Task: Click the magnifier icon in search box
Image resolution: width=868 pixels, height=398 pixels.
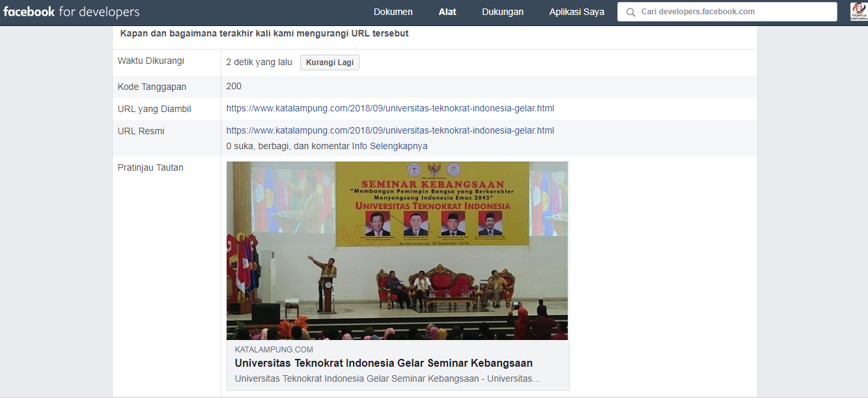Action: (x=630, y=12)
